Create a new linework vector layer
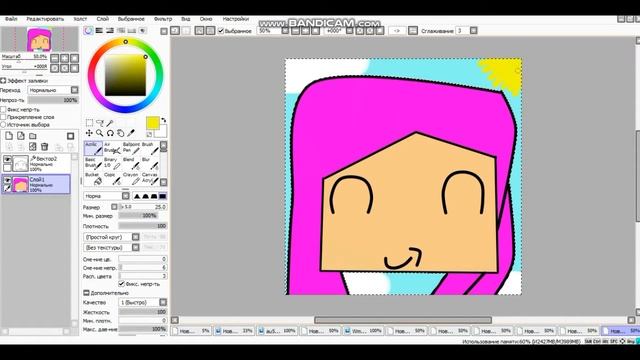Viewport: 640px width, 360px height. click(x=21, y=136)
